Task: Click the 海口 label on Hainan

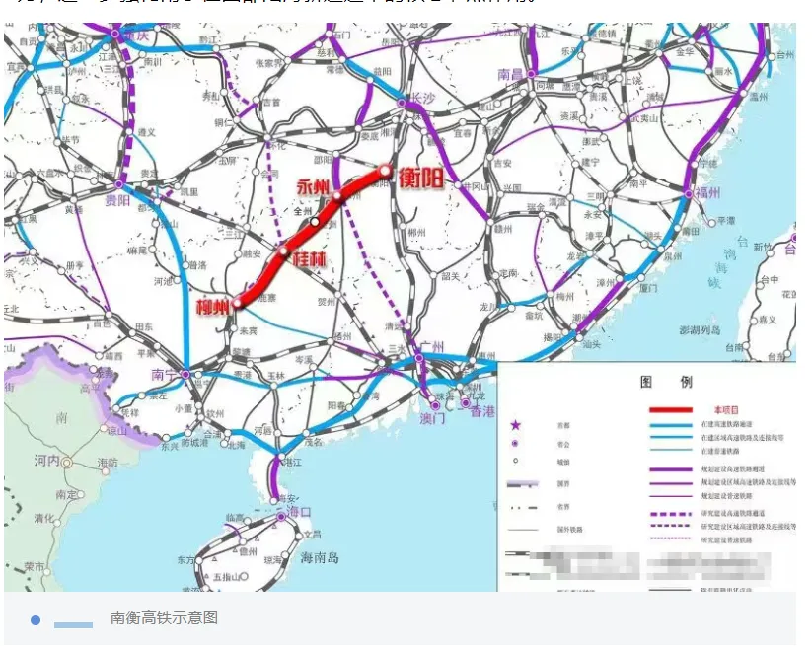Action: click(299, 513)
